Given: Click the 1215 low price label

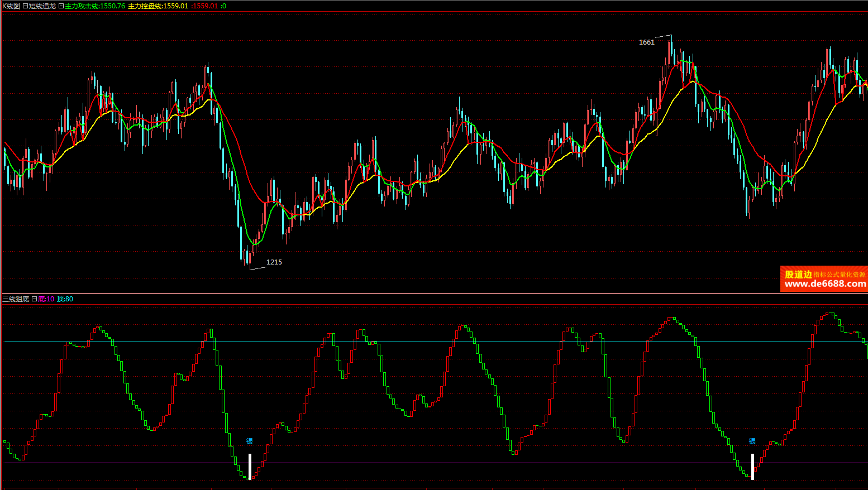Looking at the screenshot, I should (x=274, y=262).
